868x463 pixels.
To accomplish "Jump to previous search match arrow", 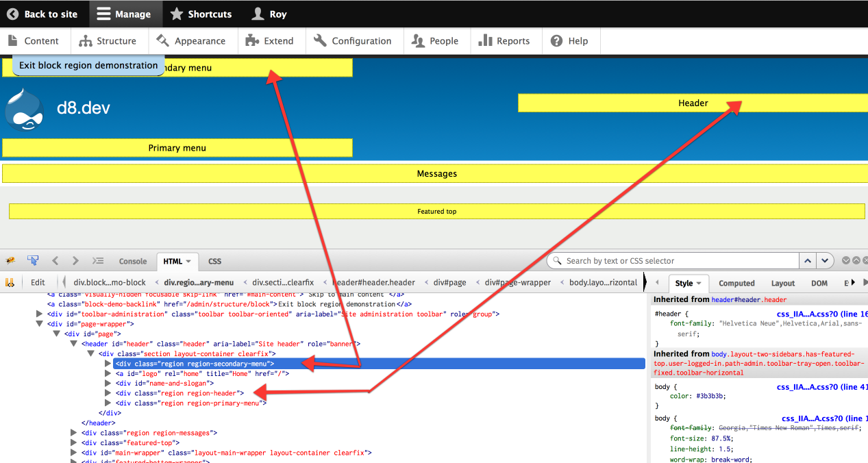I will pos(808,261).
